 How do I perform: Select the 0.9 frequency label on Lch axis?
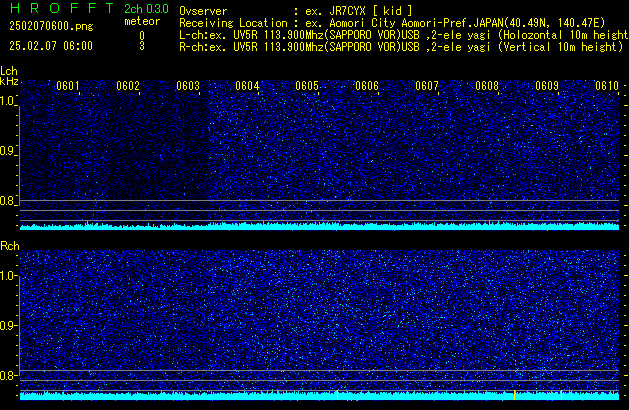tap(7, 151)
